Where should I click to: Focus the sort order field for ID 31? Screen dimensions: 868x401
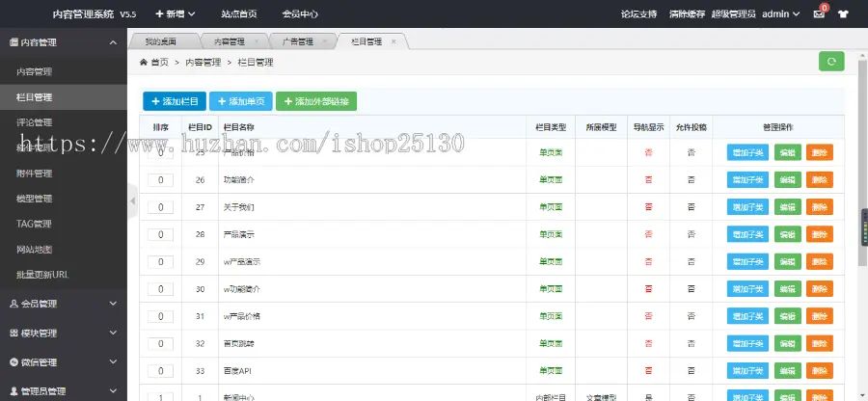(160, 316)
